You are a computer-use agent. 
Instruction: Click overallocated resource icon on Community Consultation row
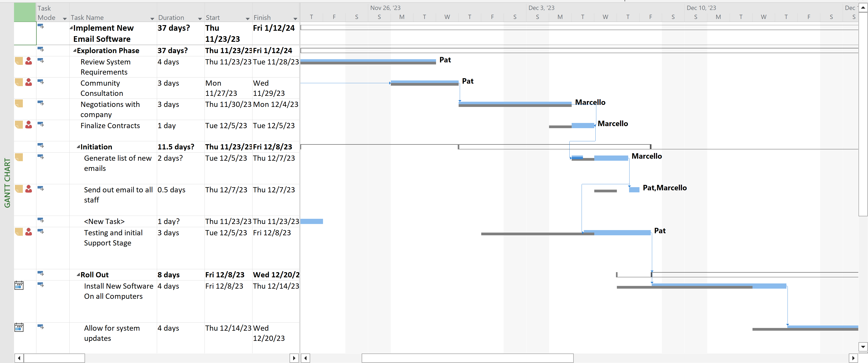tap(29, 82)
